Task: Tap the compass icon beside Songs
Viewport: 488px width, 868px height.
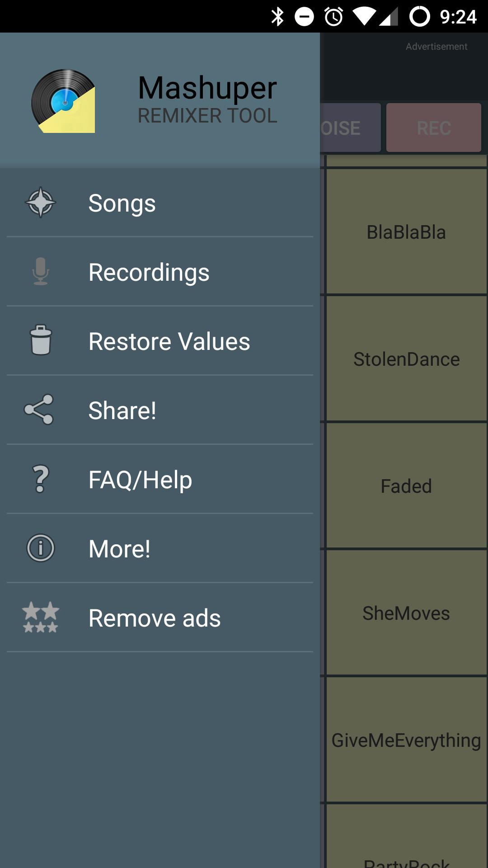Action: pyautogui.click(x=41, y=202)
